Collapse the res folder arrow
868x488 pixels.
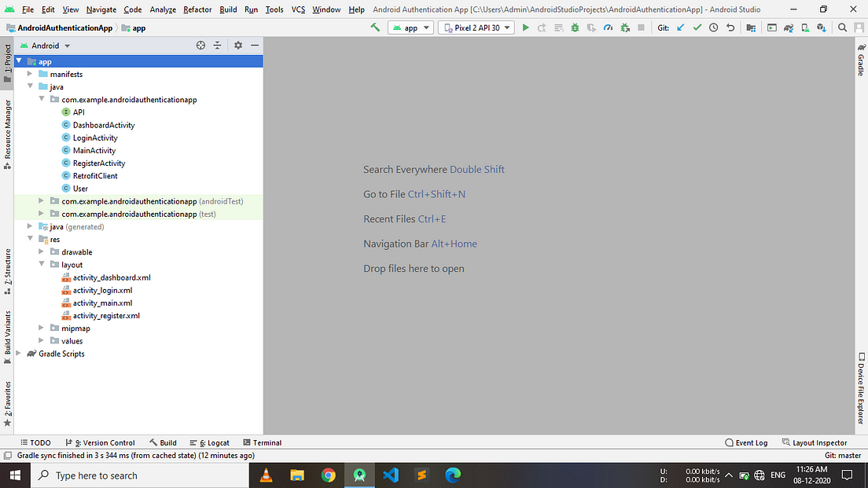tap(31, 239)
